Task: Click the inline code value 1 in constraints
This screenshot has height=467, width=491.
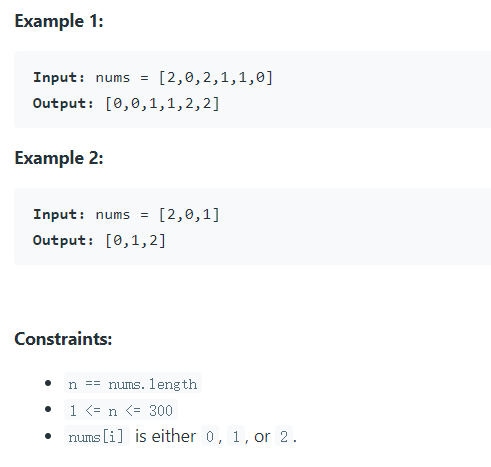Action: pyautogui.click(x=236, y=437)
